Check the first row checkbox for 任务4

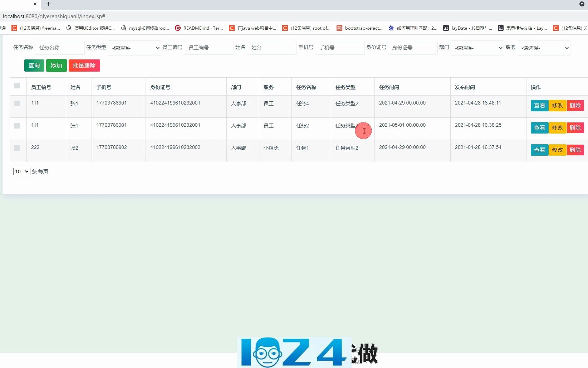pyautogui.click(x=17, y=103)
